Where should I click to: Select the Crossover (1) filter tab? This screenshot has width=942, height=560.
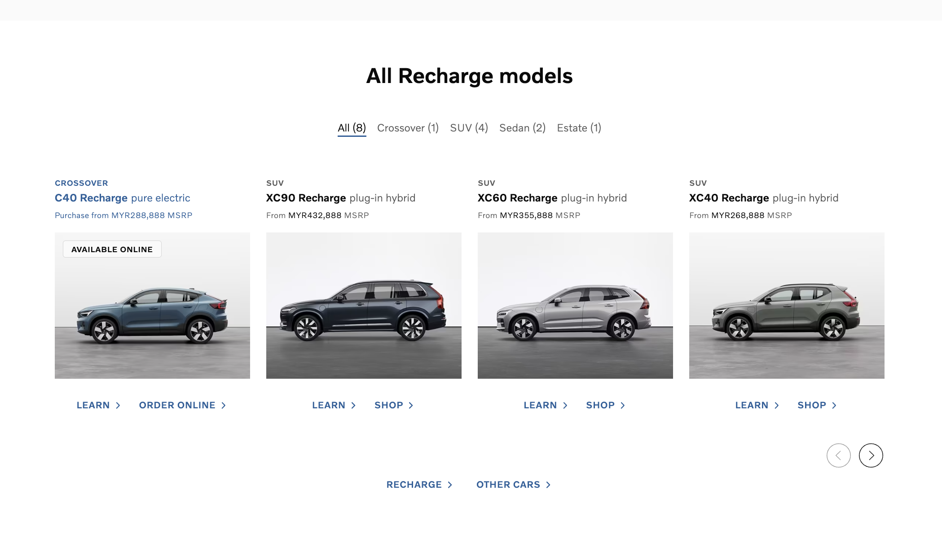pos(408,128)
